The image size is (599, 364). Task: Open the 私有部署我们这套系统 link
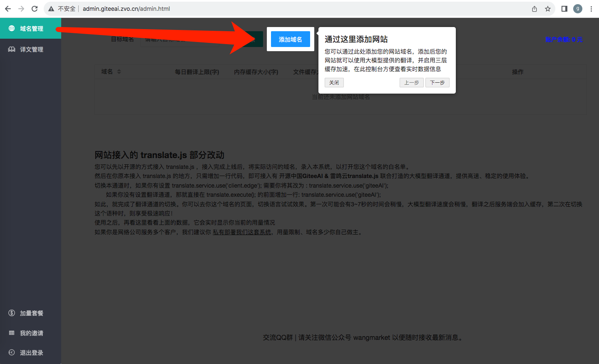[x=242, y=232]
